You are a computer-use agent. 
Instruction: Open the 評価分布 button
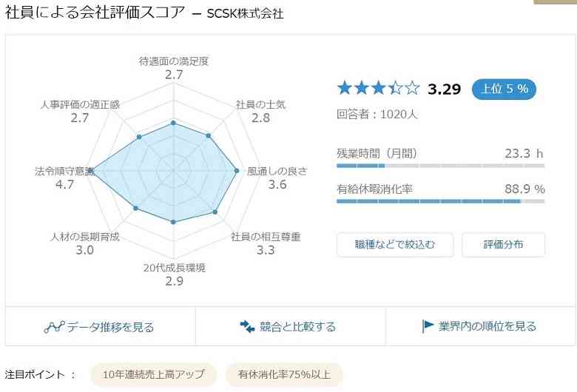tap(504, 244)
